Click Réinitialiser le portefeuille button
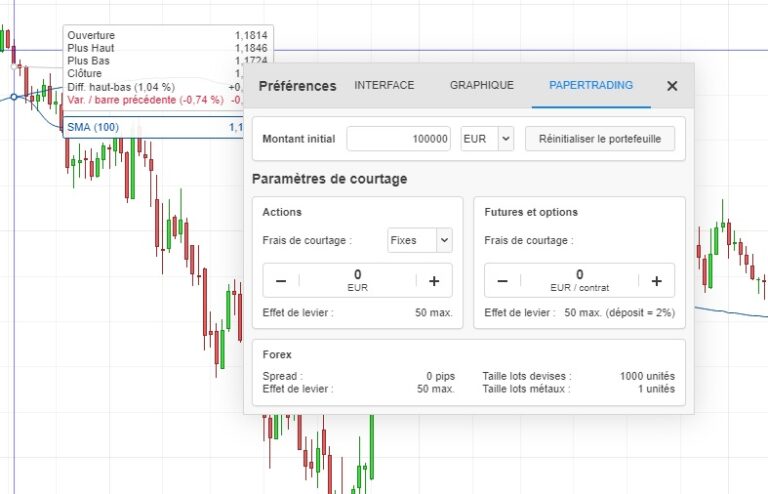Image resolution: width=768 pixels, height=494 pixels. coord(600,139)
